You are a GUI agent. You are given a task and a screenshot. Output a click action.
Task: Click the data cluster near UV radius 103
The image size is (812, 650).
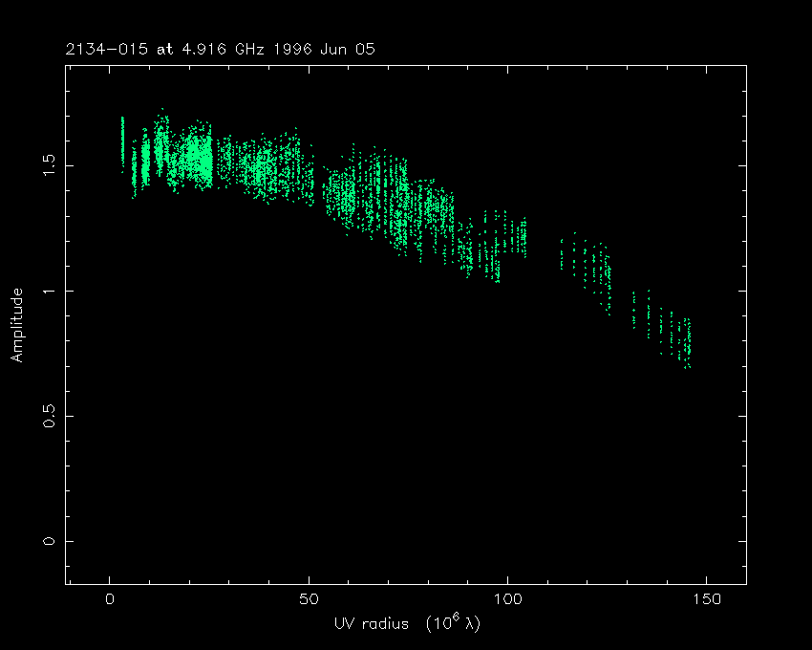(x=519, y=234)
